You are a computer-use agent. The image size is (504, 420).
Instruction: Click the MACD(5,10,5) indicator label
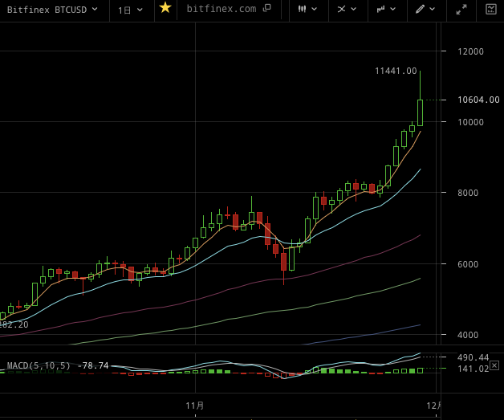point(39,365)
